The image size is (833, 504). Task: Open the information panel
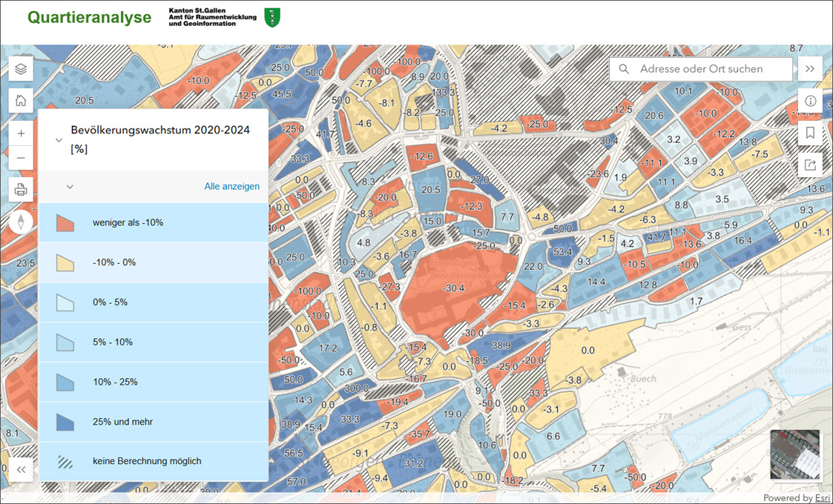pyautogui.click(x=810, y=101)
